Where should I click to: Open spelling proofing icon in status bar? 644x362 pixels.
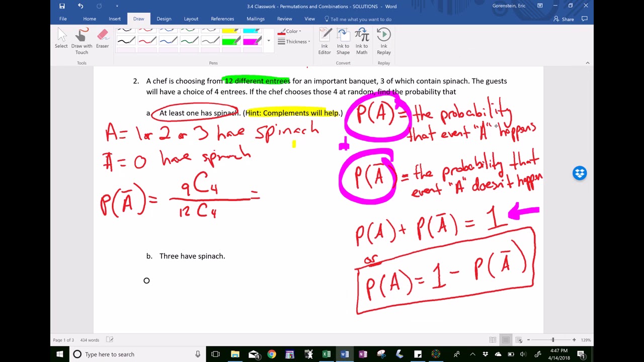(x=110, y=340)
